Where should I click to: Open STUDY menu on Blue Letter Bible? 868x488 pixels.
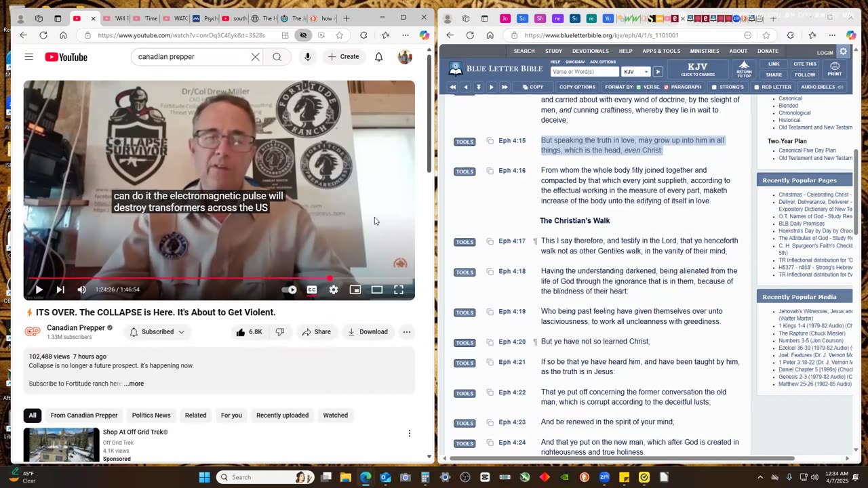[x=553, y=51]
